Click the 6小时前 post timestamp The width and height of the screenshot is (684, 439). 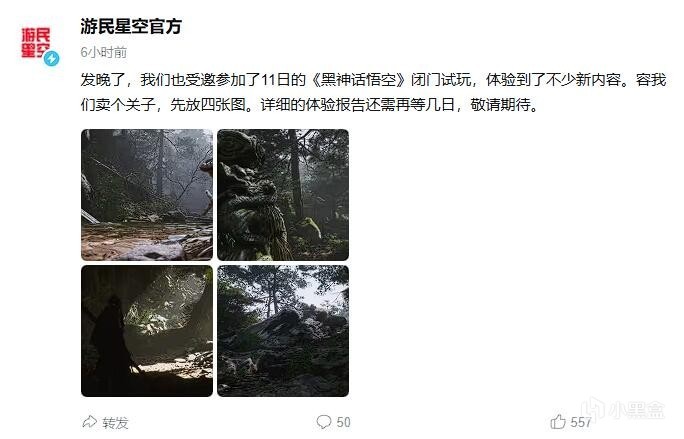pyautogui.click(x=103, y=52)
